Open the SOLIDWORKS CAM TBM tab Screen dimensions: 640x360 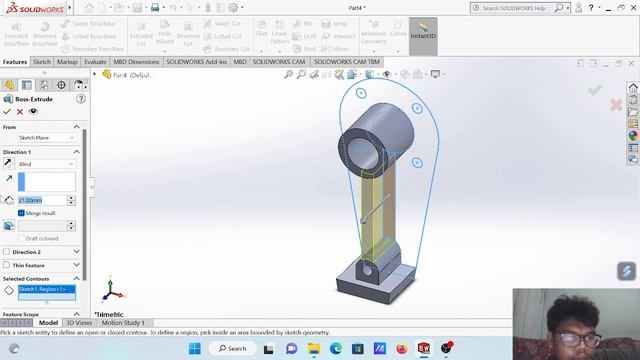[347, 62]
